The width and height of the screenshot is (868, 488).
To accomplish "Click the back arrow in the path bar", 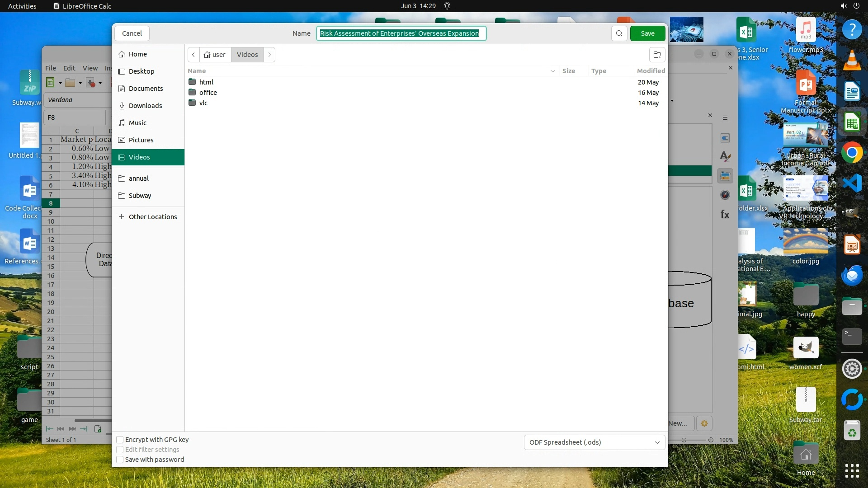I will pyautogui.click(x=193, y=55).
